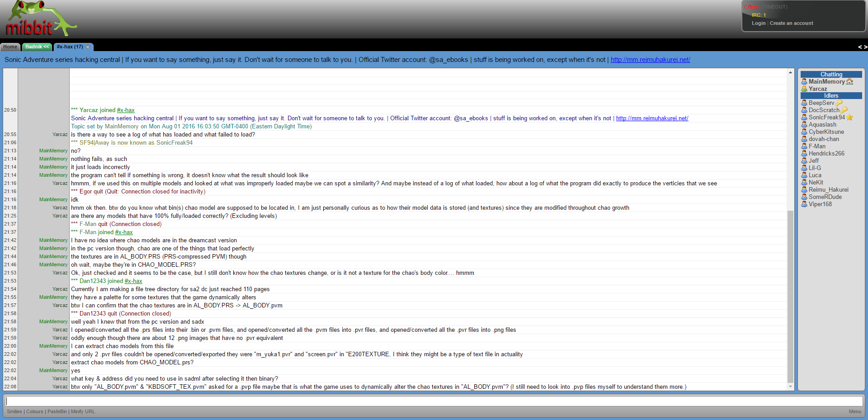Select user MainMemory in the Chatting list
The image size is (868, 420).
[826, 82]
